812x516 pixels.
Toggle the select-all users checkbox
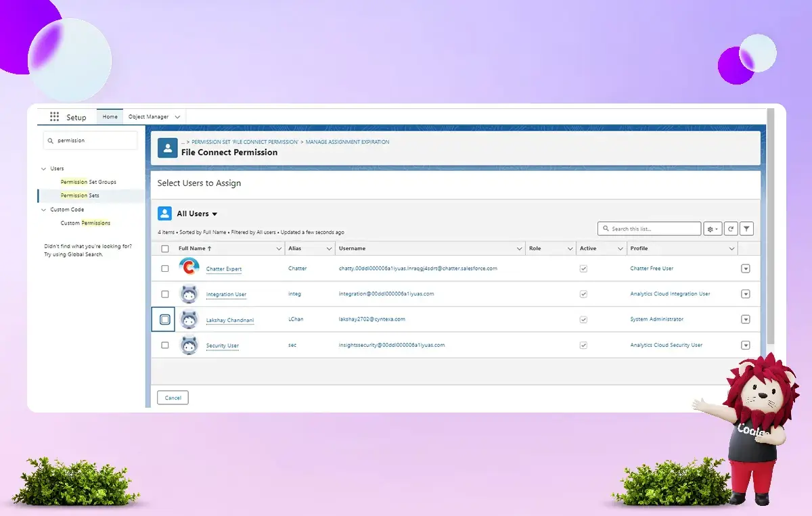coord(165,249)
